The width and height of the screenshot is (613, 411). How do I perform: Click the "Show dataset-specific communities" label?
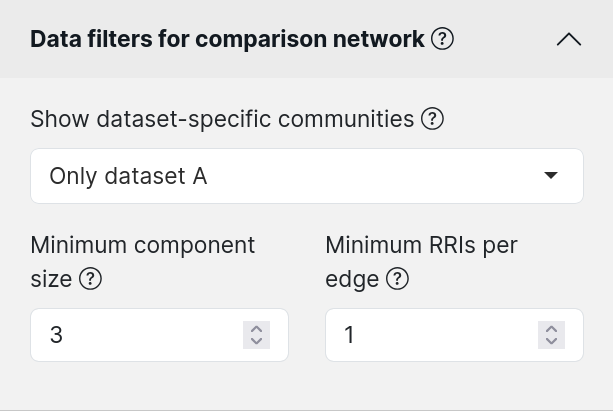(x=222, y=119)
